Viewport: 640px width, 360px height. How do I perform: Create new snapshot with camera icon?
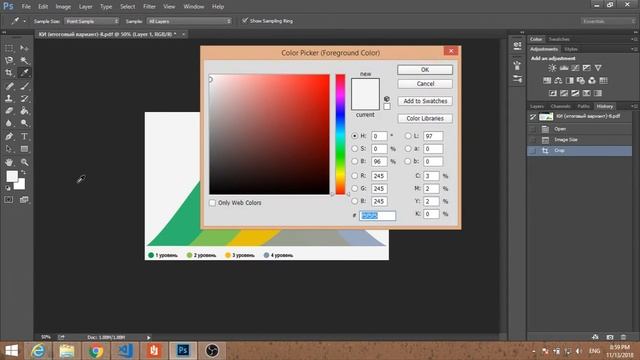tap(609, 337)
